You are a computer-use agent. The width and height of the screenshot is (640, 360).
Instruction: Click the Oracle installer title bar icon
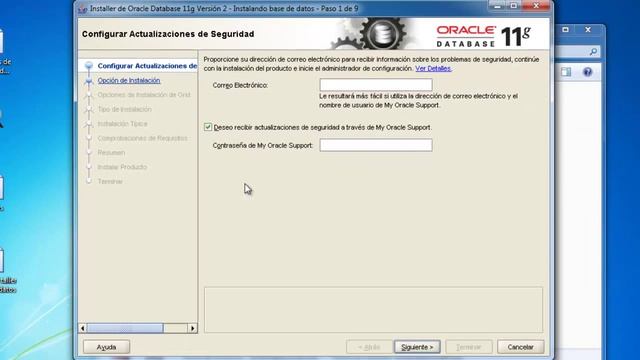(x=83, y=9)
